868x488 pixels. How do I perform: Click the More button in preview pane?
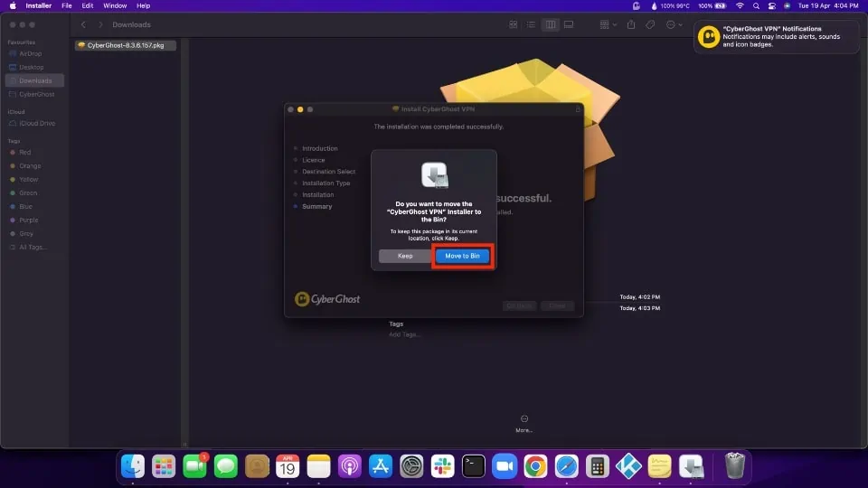524,423
